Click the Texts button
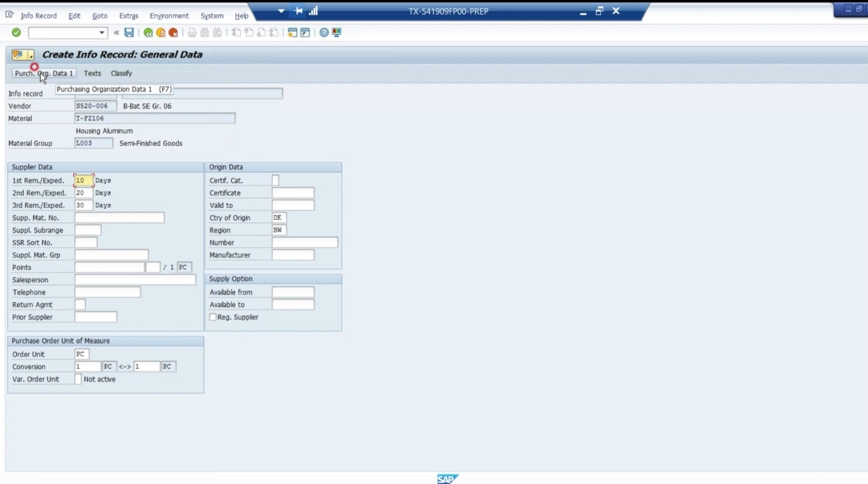Screen dimensions: 868x484 point(92,73)
